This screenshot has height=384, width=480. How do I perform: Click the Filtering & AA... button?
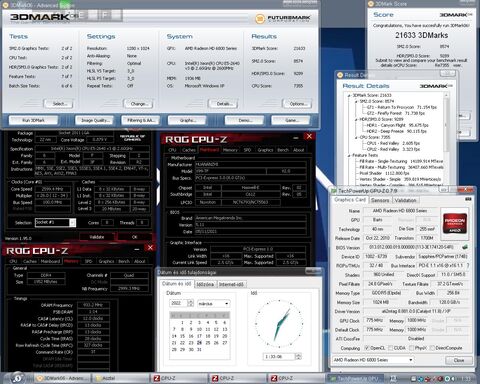click(140, 120)
